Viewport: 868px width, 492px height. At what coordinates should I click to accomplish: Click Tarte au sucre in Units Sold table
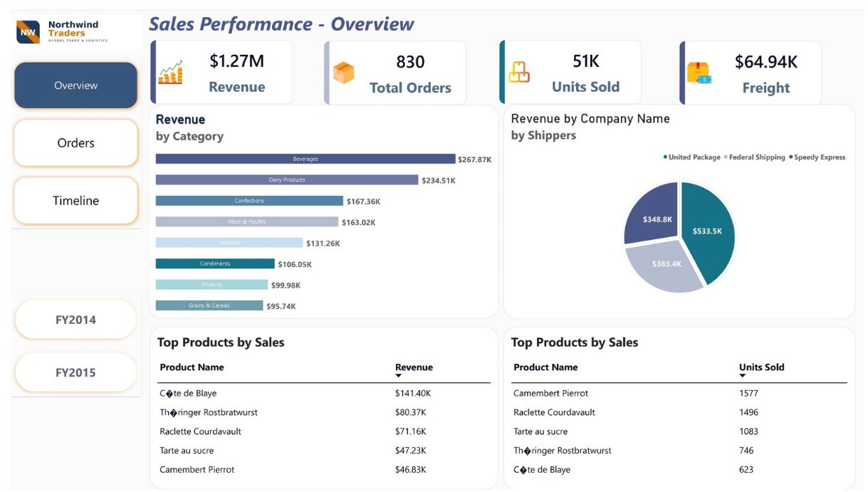[x=540, y=431]
